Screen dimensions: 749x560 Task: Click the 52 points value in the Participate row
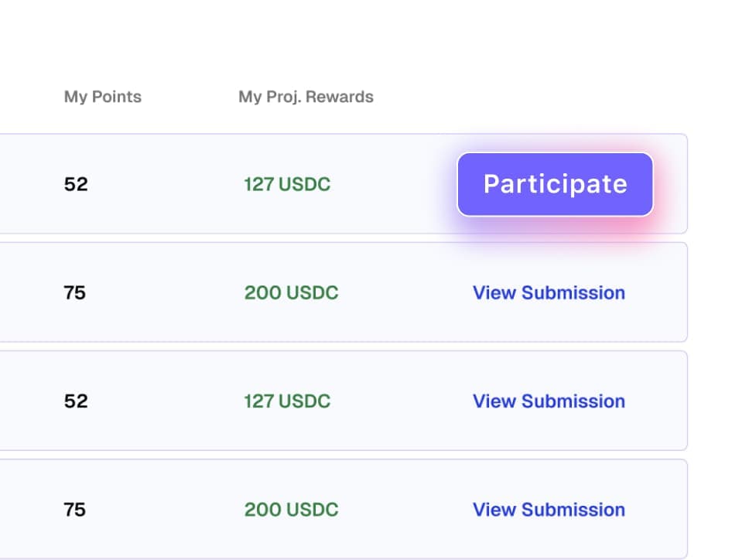[76, 185]
